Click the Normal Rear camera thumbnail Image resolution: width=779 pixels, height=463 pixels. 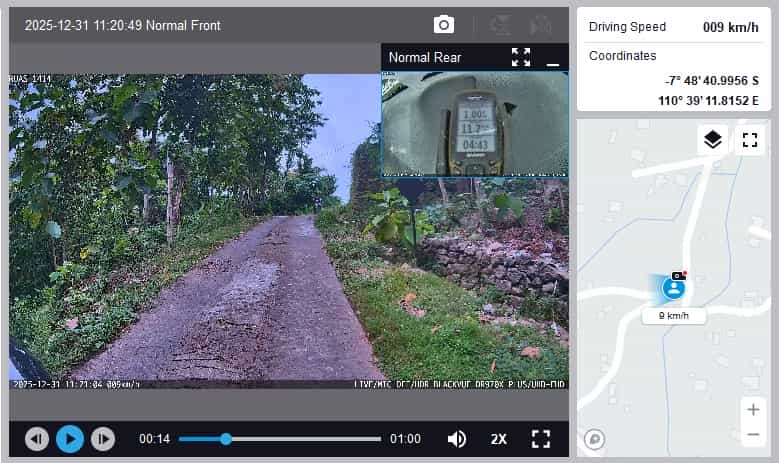(x=474, y=124)
